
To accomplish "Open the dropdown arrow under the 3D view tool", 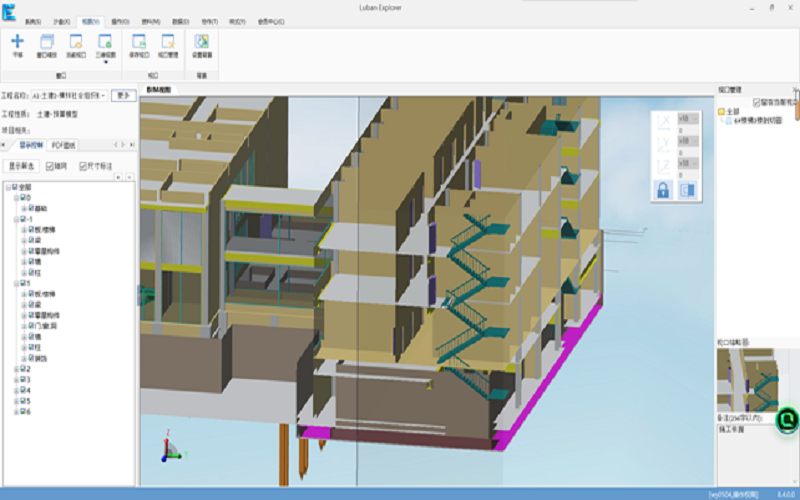I will 106,62.
